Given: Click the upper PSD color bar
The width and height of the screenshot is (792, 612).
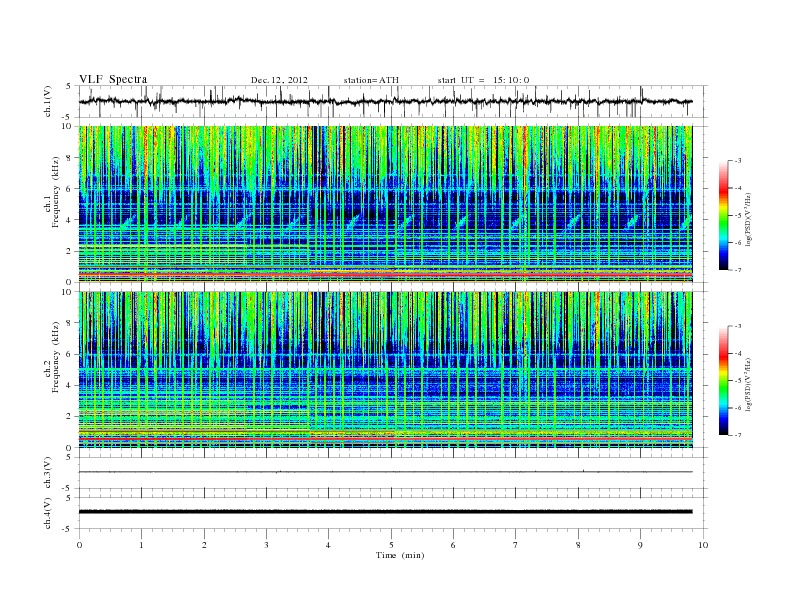Looking at the screenshot, I should [x=724, y=215].
